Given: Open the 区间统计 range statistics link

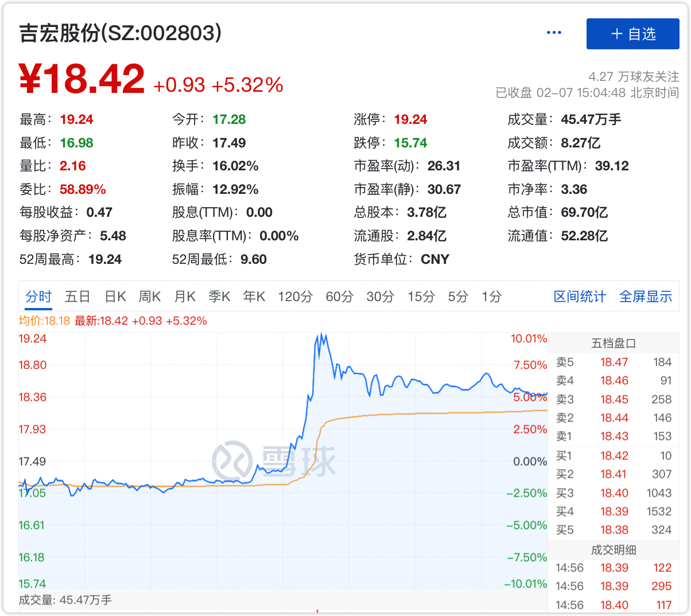Looking at the screenshot, I should click(x=580, y=297).
